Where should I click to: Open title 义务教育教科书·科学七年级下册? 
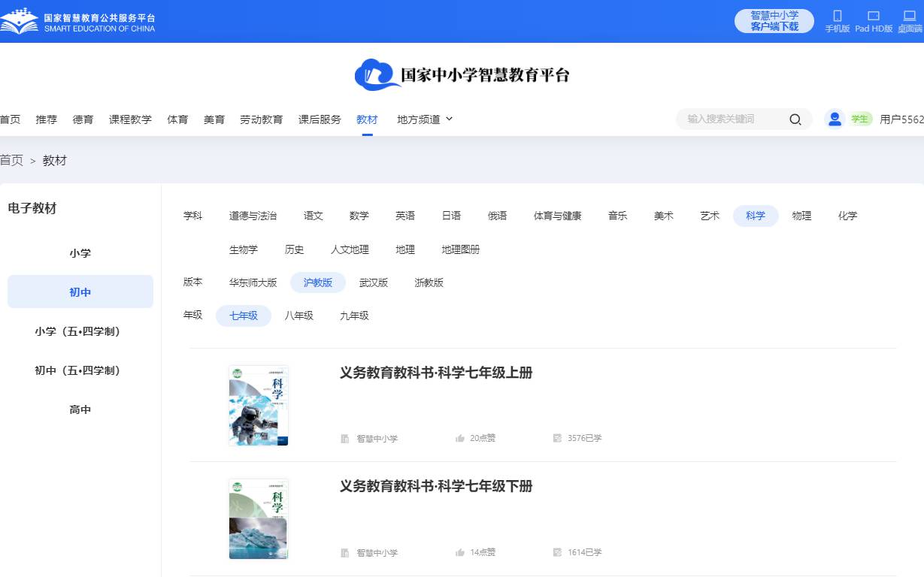coord(436,486)
